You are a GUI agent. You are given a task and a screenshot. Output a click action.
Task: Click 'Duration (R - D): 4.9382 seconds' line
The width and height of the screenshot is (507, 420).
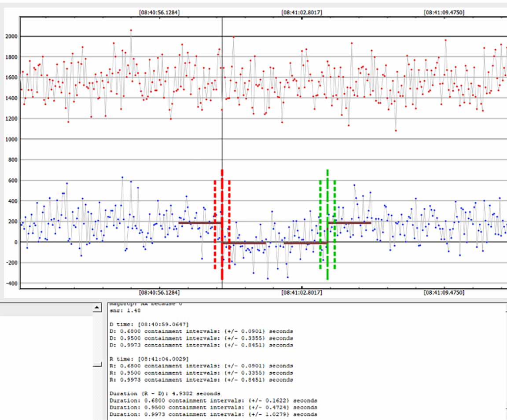[x=165, y=394]
